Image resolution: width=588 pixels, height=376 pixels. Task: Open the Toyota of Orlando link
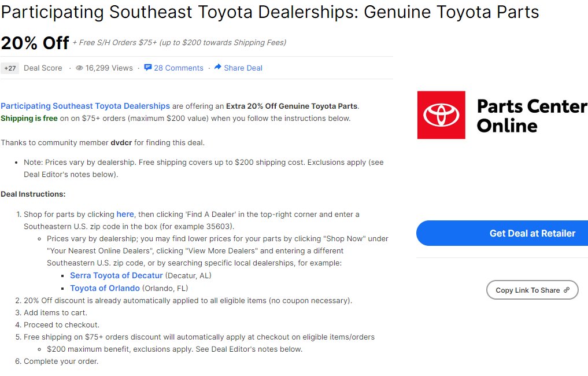coord(105,288)
